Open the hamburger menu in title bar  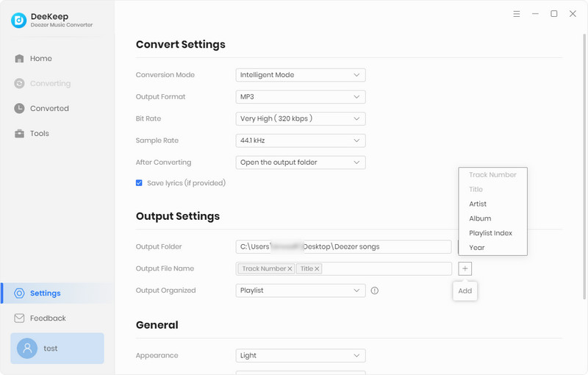tap(517, 14)
